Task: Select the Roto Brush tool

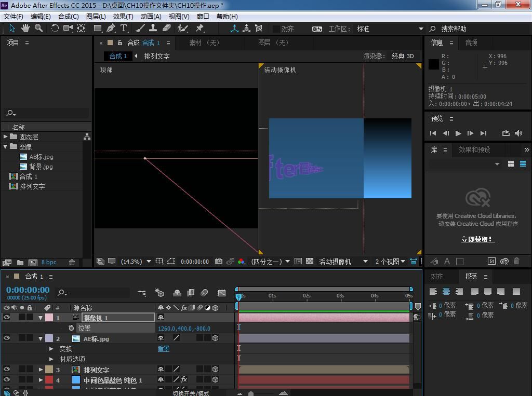Action: (x=182, y=28)
